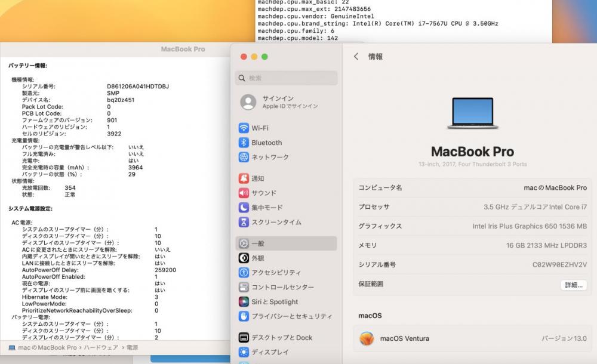Click the cpu brand_string line in Terminal
The height and width of the screenshot is (364, 597).
[378, 24]
